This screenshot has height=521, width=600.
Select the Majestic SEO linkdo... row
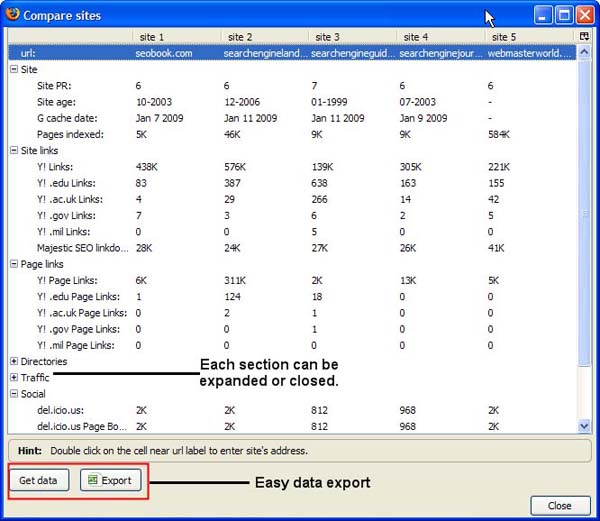pos(83,248)
